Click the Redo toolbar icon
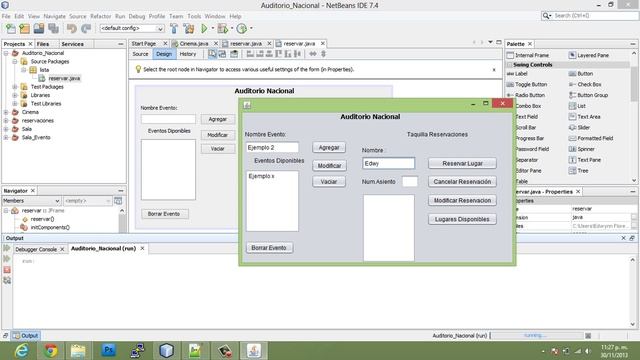This screenshot has height=360, width=640. coord(86,29)
